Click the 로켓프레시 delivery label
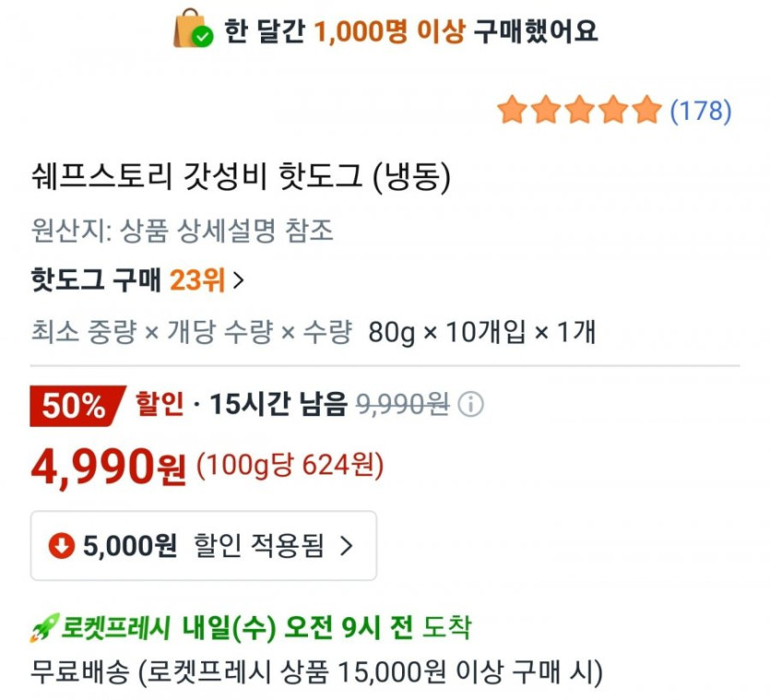 (118, 629)
